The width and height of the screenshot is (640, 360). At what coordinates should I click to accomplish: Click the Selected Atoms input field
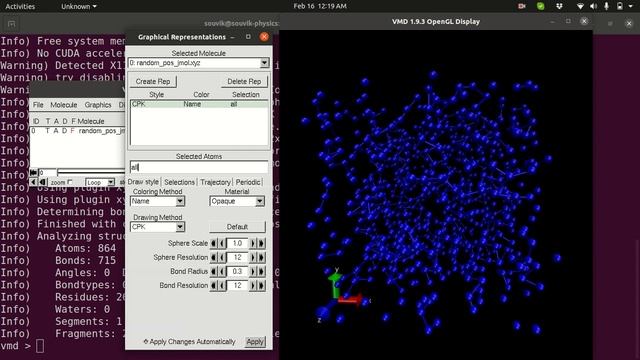pos(199,167)
